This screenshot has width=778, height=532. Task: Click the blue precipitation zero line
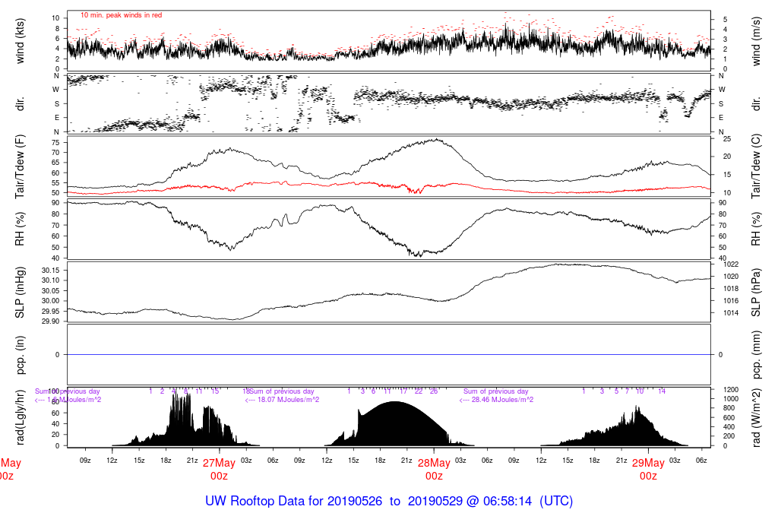coord(389,354)
